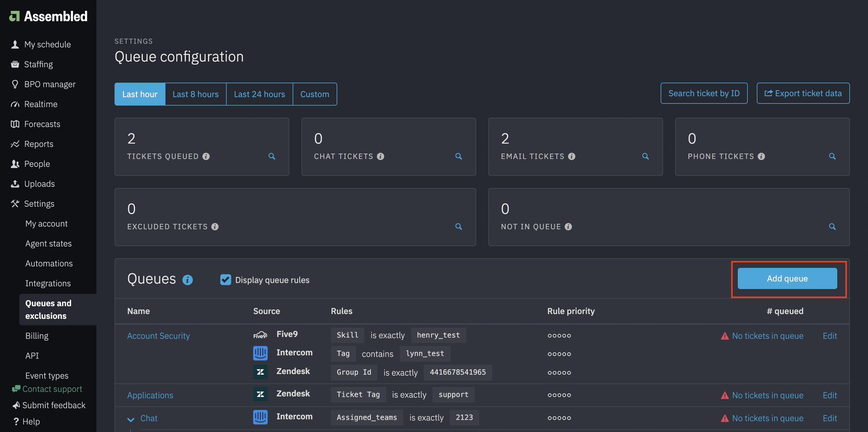868x432 pixels.
Task: Open the Account Security queue link
Action: [158, 335]
